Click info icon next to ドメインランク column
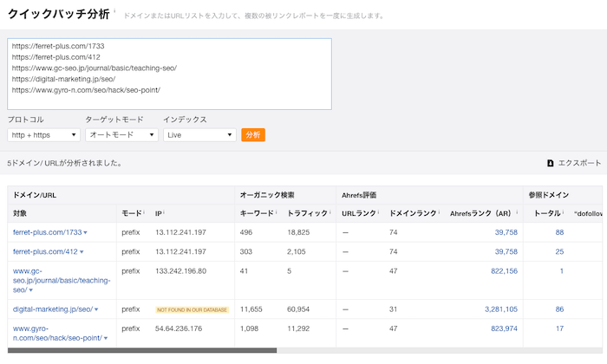 [439, 211]
